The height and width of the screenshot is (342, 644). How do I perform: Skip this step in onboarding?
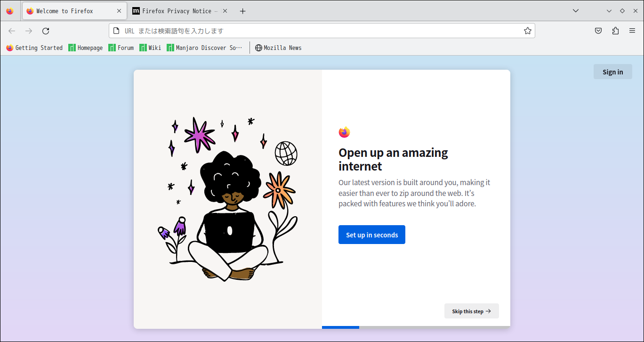click(472, 311)
